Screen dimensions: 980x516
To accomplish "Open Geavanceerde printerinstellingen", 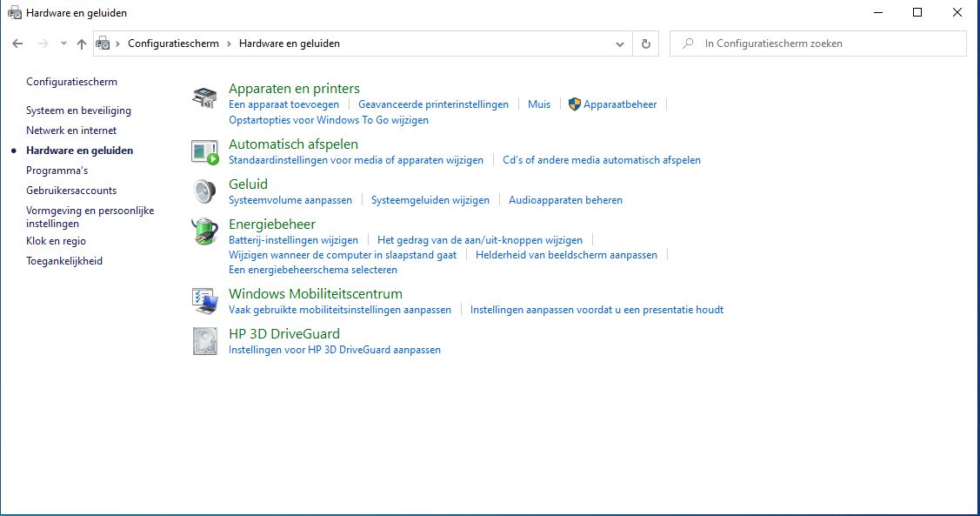I will (x=433, y=104).
